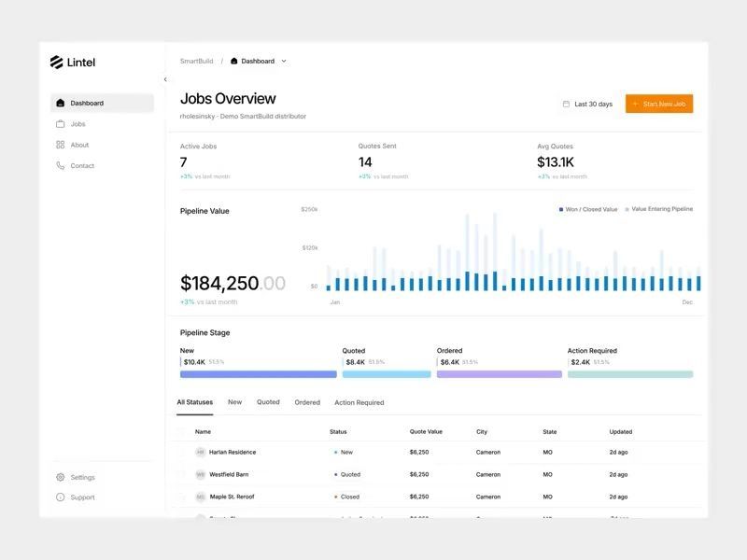Click the New stage progress bar

pyautogui.click(x=259, y=374)
